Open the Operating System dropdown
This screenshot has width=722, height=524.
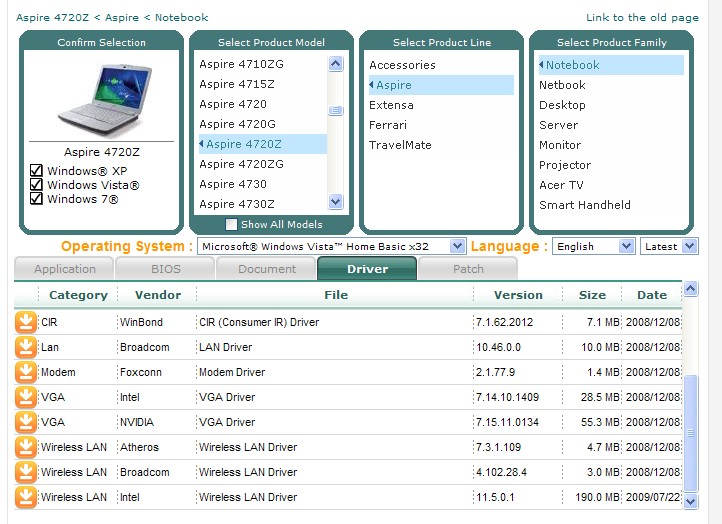click(x=331, y=246)
